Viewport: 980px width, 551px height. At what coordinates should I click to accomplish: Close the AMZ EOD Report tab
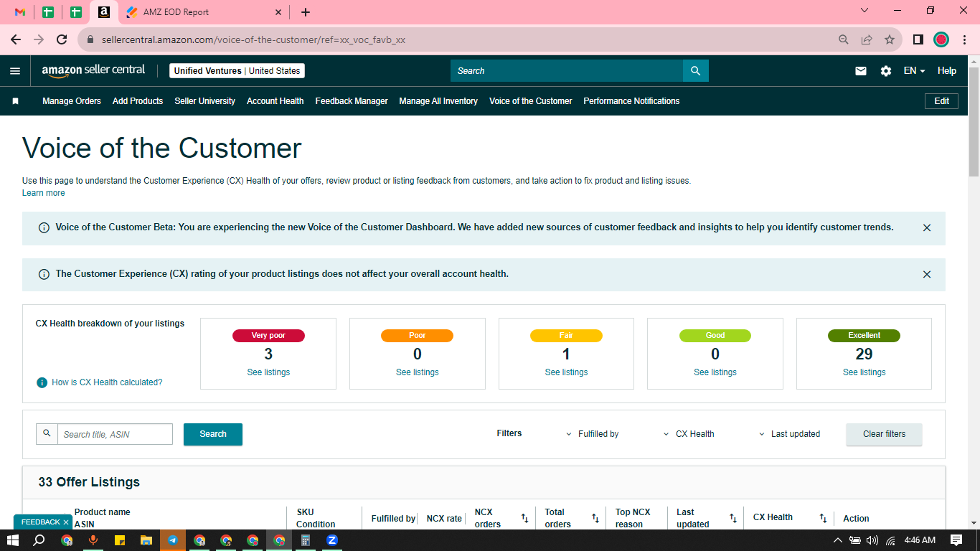(x=278, y=12)
